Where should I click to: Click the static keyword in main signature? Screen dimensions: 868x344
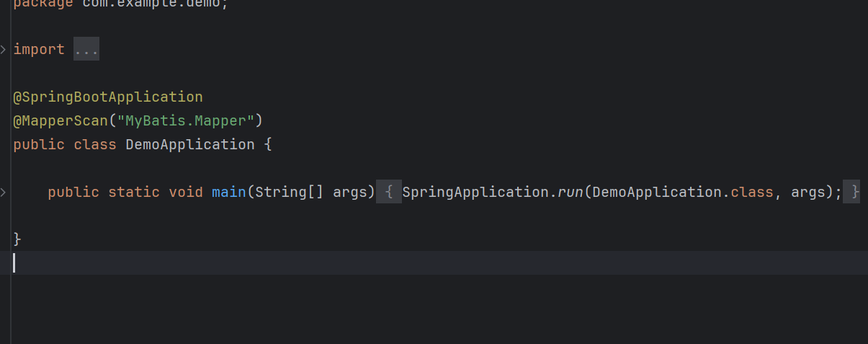coord(134,192)
